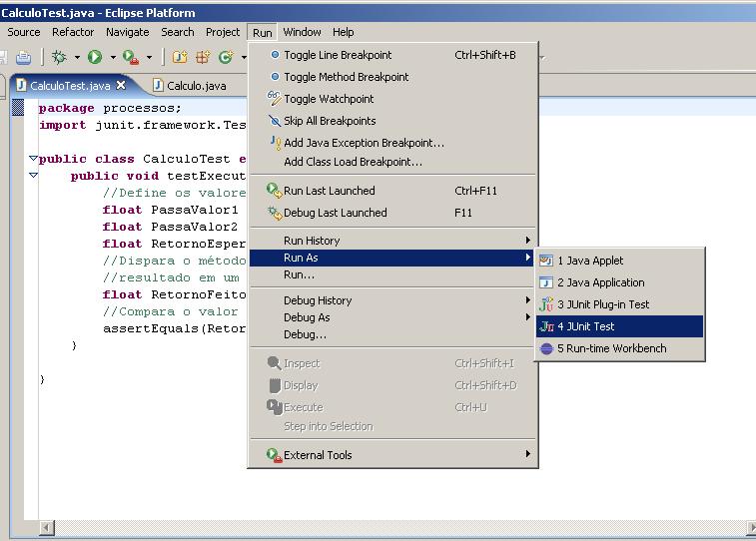756x541 pixels.
Task: Open the Search menu
Action: point(178,32)
